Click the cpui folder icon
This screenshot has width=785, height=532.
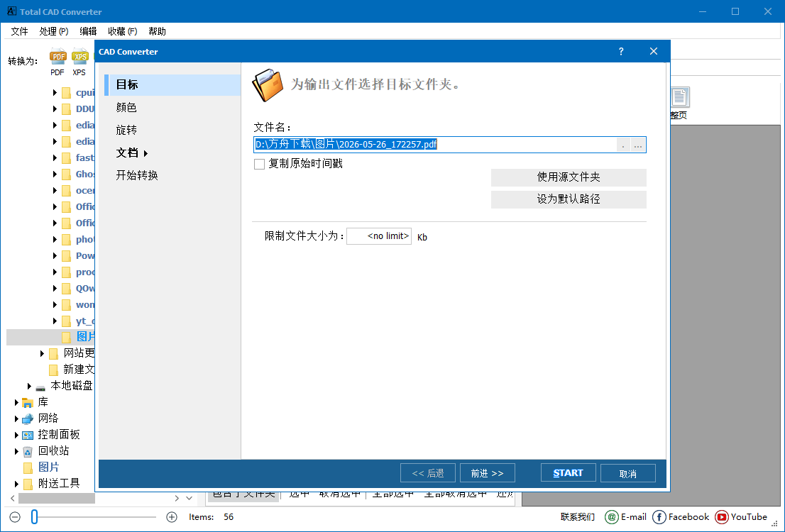pyautogui.click(x=66, y=93)
